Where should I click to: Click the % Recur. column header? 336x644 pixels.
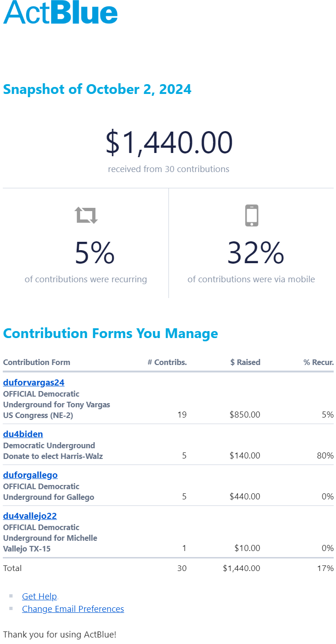(318, 362)
